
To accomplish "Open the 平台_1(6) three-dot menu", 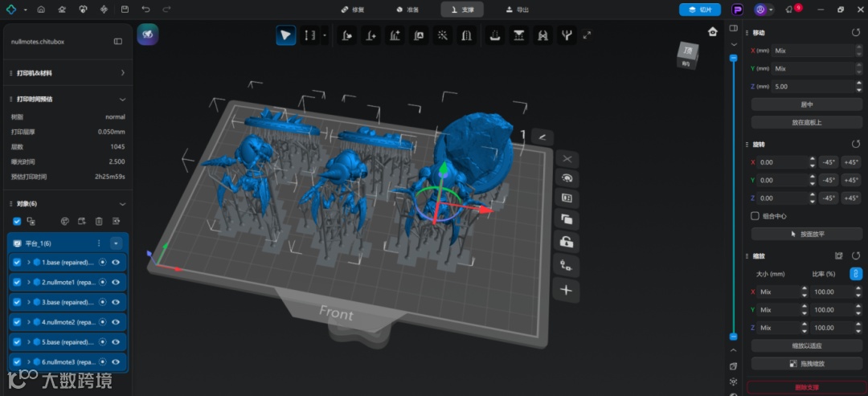I will (x=99, y=243).
